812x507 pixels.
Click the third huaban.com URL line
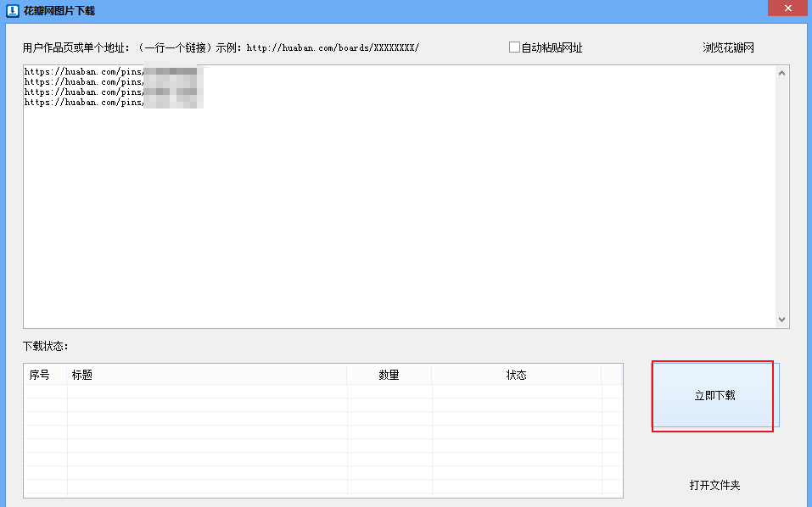click(x=83, y=92)
